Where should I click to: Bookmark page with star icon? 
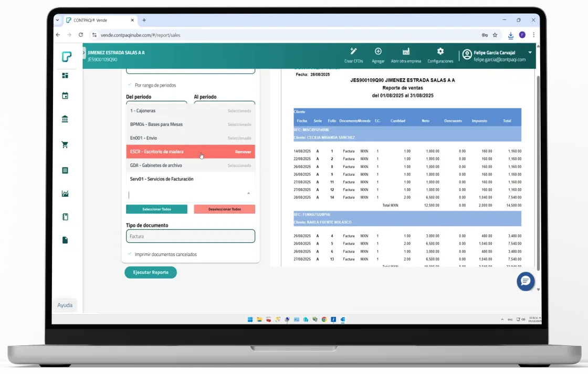pos(495,35)
